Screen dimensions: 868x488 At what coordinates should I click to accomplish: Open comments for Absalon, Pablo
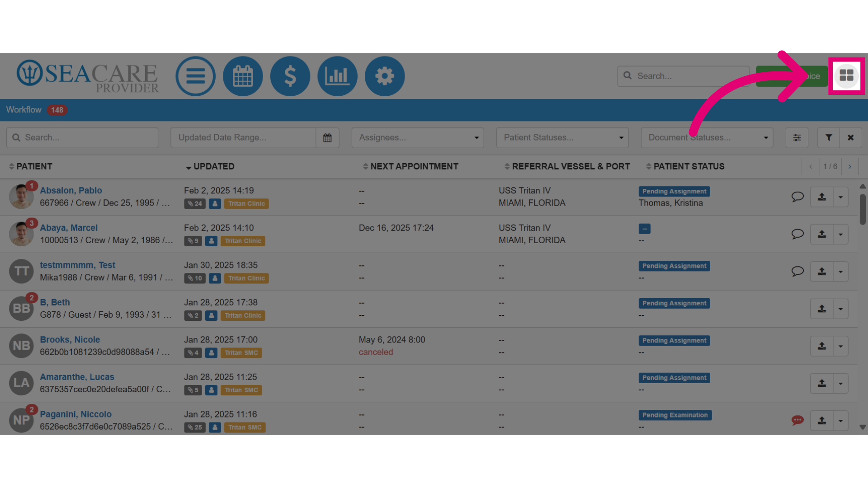pos(797,197)
